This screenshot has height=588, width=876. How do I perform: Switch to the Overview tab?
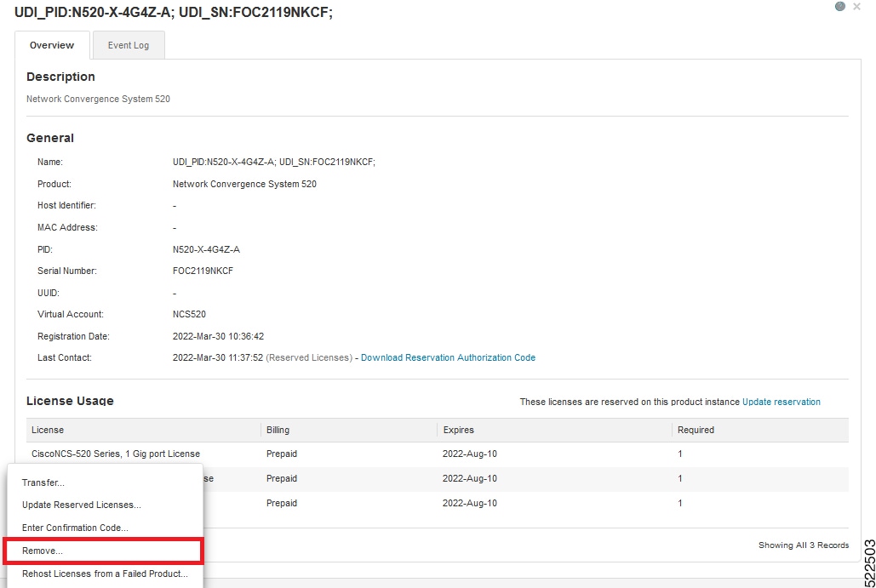point(52,45)
